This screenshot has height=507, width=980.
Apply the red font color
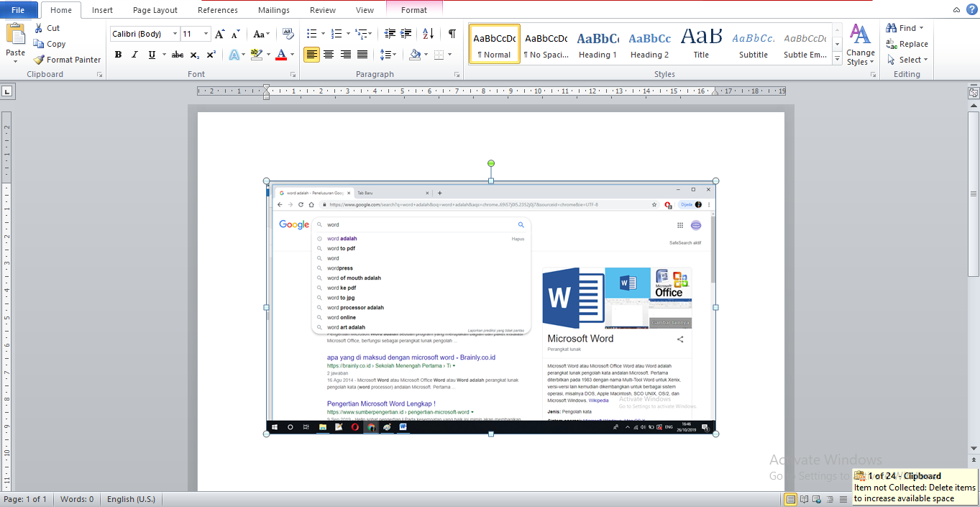(281, 55)
